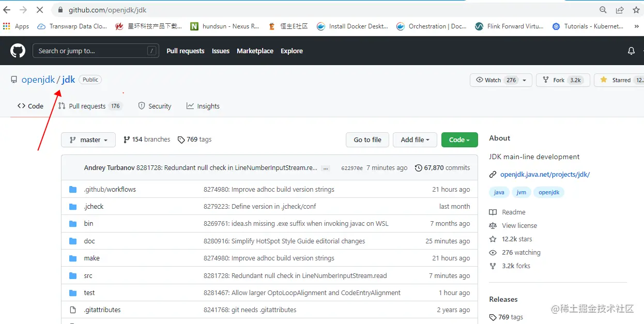Stop page loading with X button
The height and width of the screenshot is (324, 644).
coord(40,10)
